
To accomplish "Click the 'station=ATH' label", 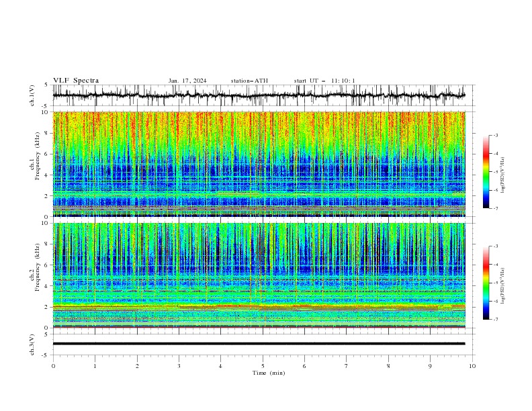I will click(x=249, y=81).
